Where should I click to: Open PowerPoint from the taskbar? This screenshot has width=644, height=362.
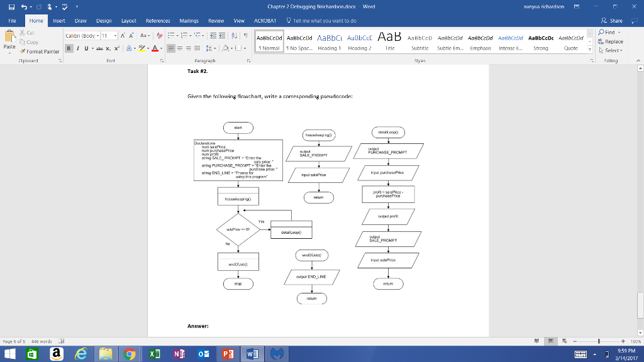(x=227, y=354)
